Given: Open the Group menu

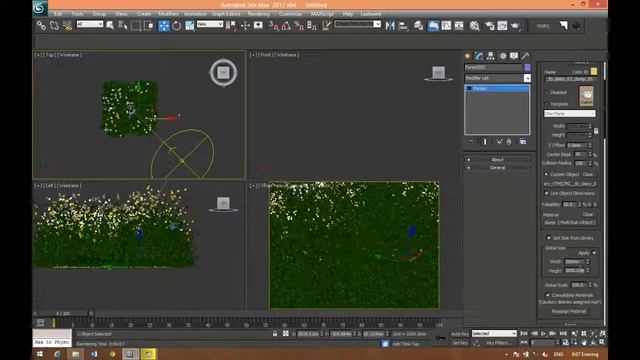Looking at the screenshot, I should click(99, 14).
